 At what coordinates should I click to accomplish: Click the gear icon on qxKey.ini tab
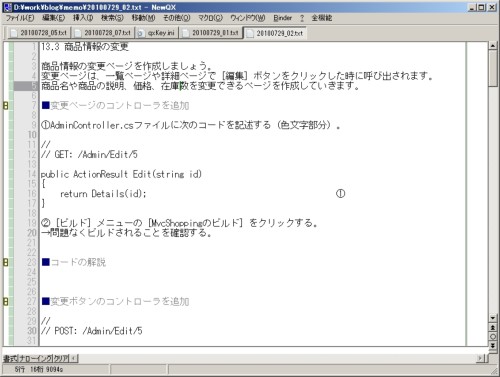[141, 33]
